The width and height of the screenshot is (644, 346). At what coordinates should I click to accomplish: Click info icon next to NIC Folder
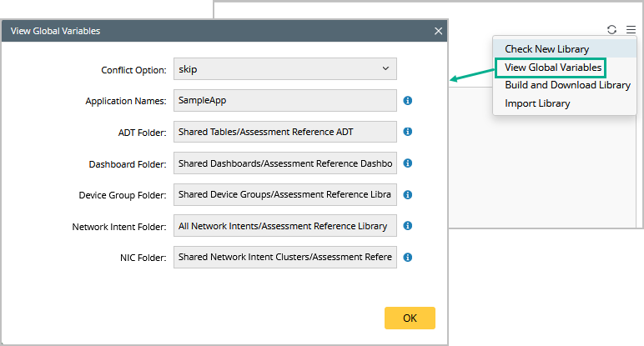point(408,258)
